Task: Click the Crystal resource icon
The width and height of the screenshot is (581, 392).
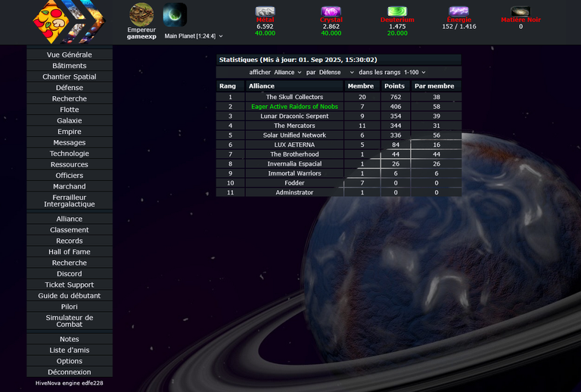Action: [x=331, y=11]
